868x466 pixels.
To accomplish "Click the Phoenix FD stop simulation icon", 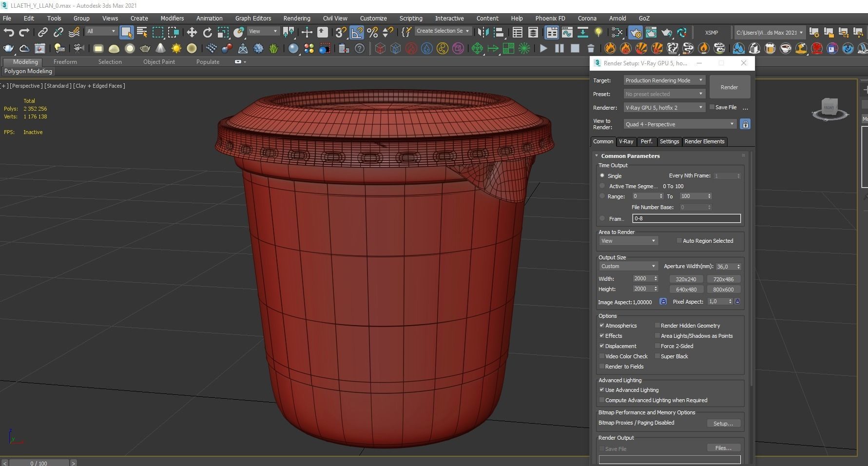I will pyautogui.click(x=575, y=48).
